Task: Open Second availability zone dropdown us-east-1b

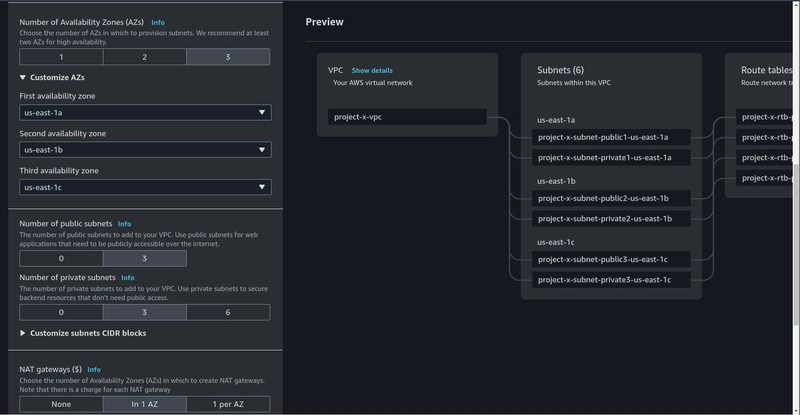Action: point(145,150)
